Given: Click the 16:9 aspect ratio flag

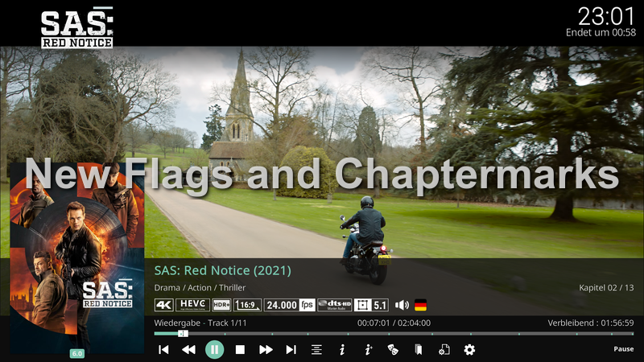Looking at the screenshot, I should pyautogui.click(x=248, y=305).
